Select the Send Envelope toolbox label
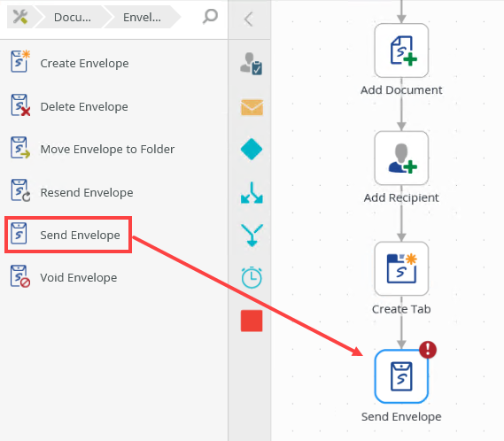The height and width of the screenshot is (441, 504). 80,235
